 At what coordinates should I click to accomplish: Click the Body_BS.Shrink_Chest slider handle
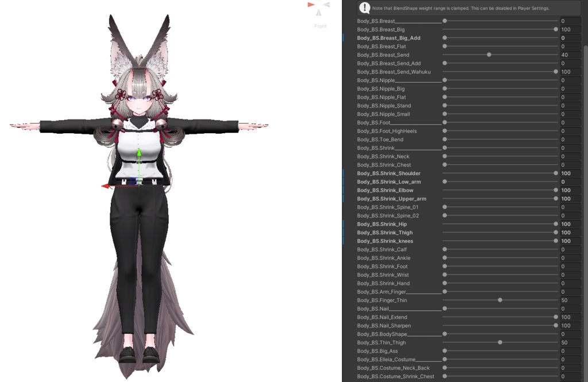tap(445, 165)
